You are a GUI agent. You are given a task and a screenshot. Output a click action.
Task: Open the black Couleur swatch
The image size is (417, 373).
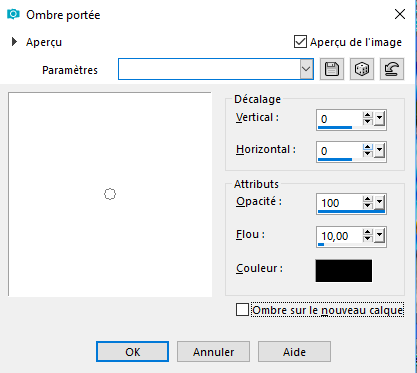[x=344, y=271]
